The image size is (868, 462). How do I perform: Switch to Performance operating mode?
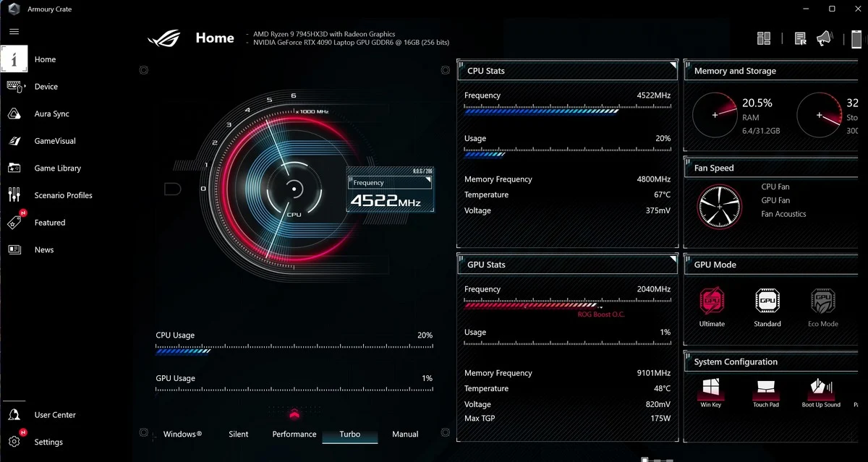294,434
